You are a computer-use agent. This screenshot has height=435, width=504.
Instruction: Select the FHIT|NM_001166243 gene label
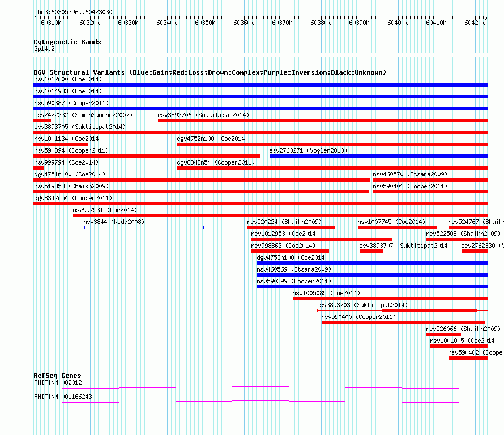(63, 397)
